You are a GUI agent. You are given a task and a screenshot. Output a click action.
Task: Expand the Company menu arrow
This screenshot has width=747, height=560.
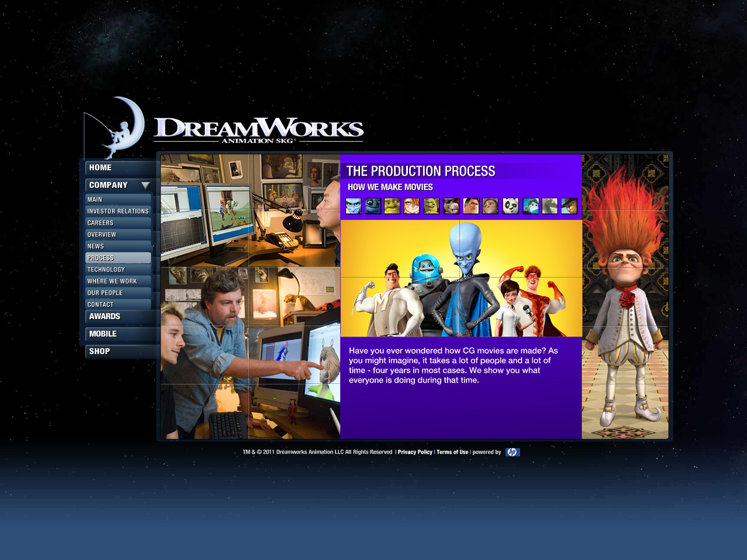pyautogui.click(x=146, y=185)
